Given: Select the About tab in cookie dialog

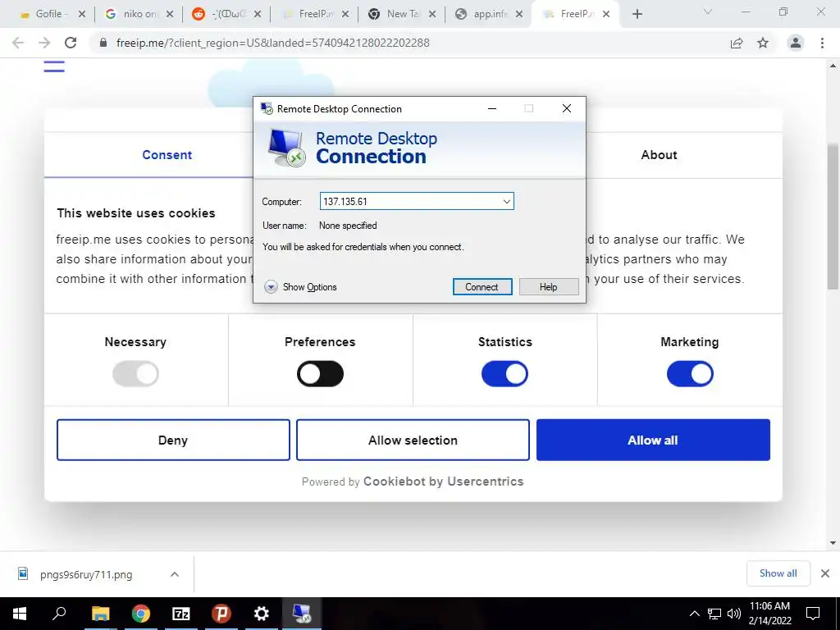Looking at the screenshot, I should 659,155.
